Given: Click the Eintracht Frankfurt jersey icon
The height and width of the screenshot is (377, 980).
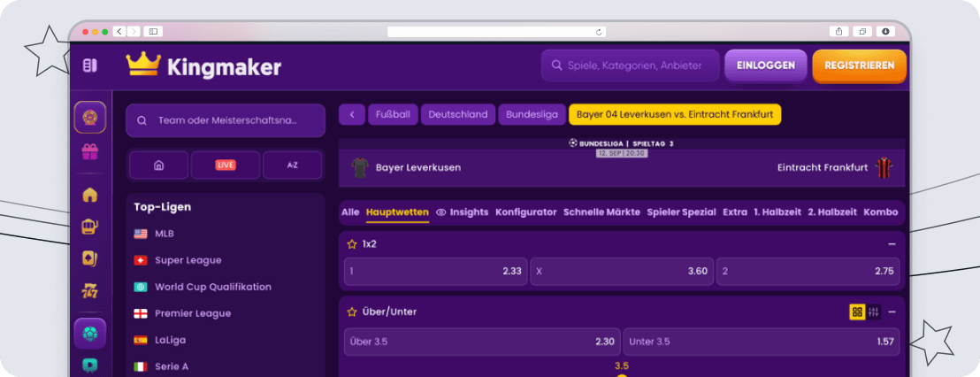Looking at the screenshot, I should pos(884,167).
